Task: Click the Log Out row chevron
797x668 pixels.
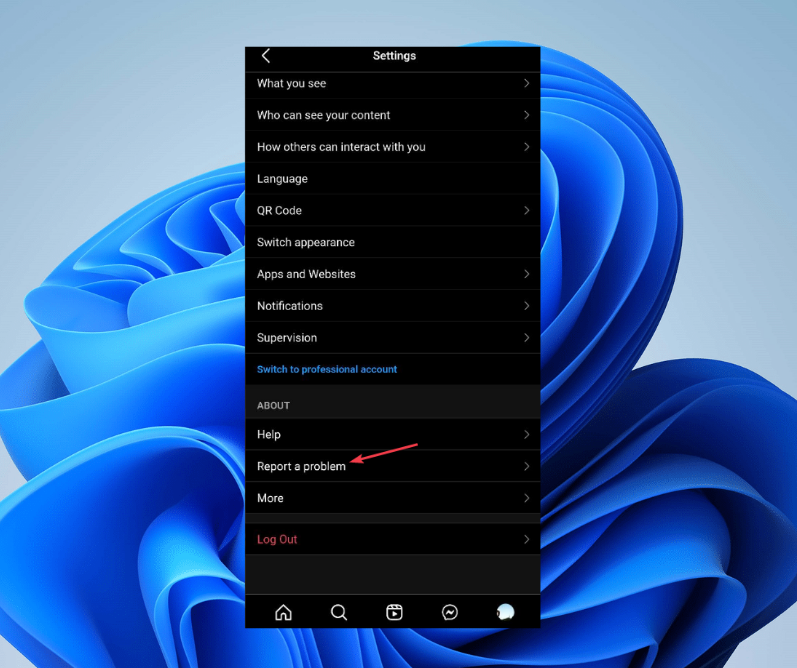Action: (527, 539)
